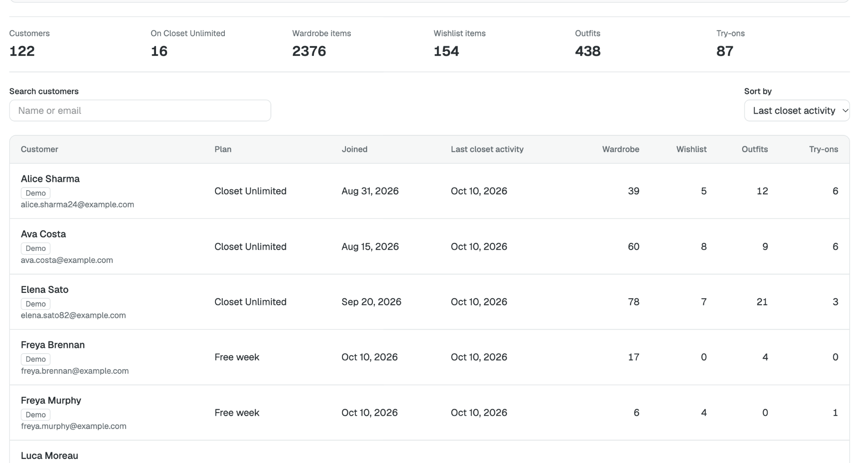Select customer name Alice Sharma
Screen dimensions: 868x463
(x=50, y=179)
